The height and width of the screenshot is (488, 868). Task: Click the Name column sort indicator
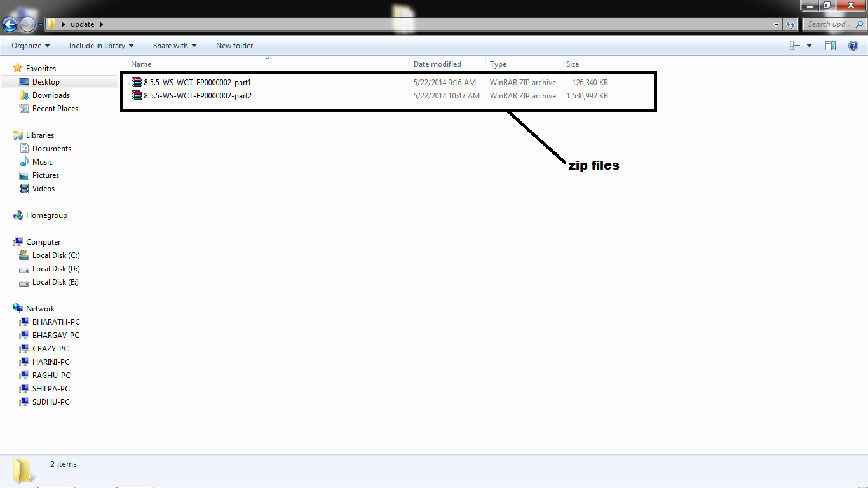(x=268, y=58)
